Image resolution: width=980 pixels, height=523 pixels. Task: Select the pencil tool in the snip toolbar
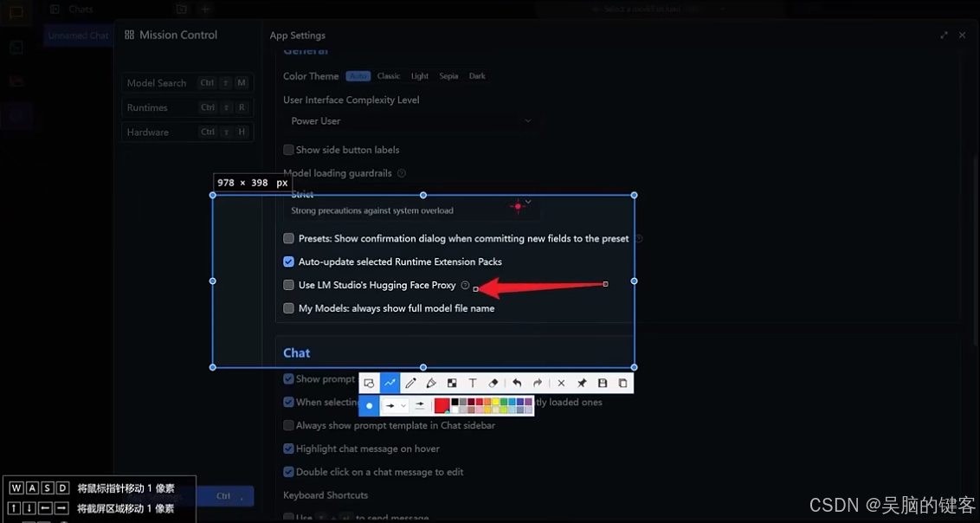pyautogui.click(x=410, y=383)
